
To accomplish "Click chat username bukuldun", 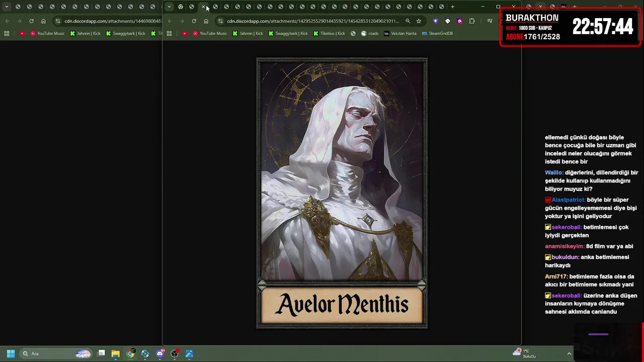I will click(x=565, y=257).
